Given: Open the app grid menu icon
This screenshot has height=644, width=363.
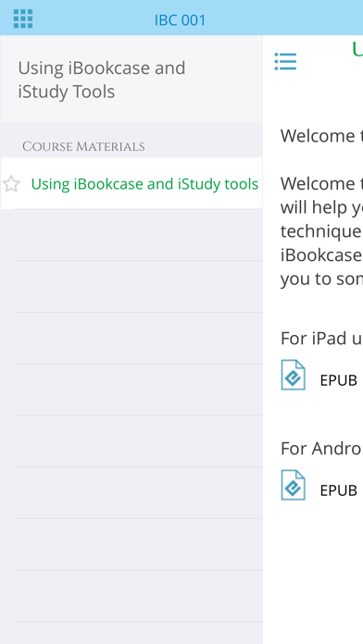Looking at the screenshot, I should tap(23, 19).
